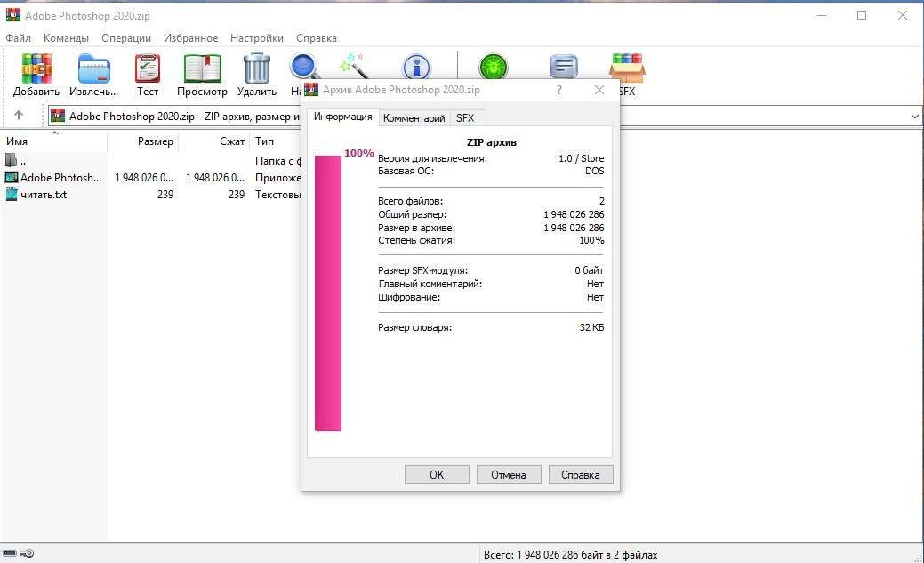Screen dimensions: 924x563
Task: Open the Избранное menu
Action: point(191,37)
